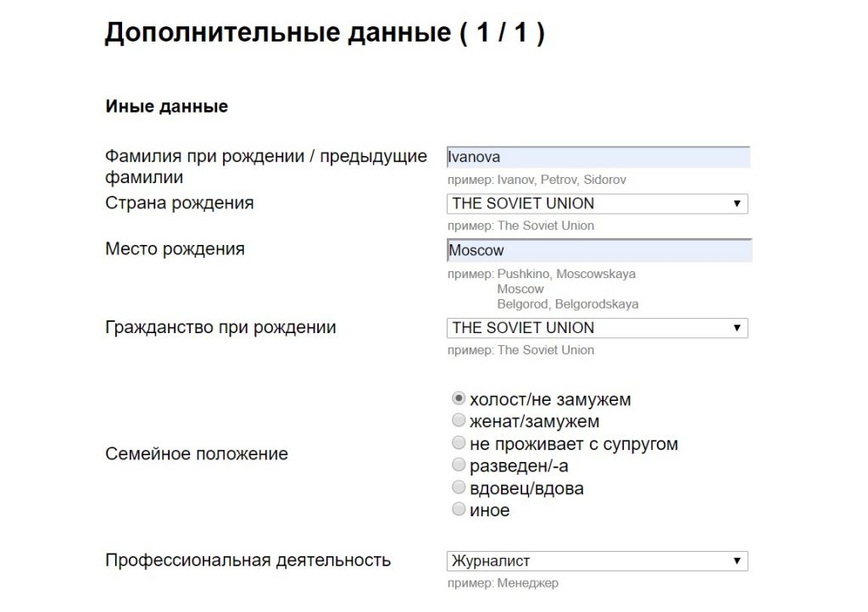Image resolution: width=868 pixels, height=612 pixels.
Task: Click the Место рождения label text
Action: pyautogui.click(x=175, y=249)
